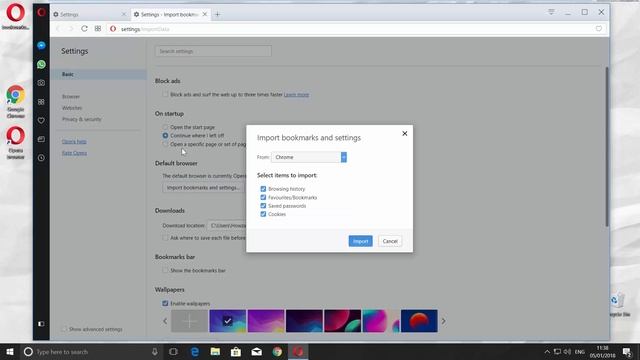Viewport: 640px width, 360px height.
Task: Click the Import button
Action: (x=360, y=241)
